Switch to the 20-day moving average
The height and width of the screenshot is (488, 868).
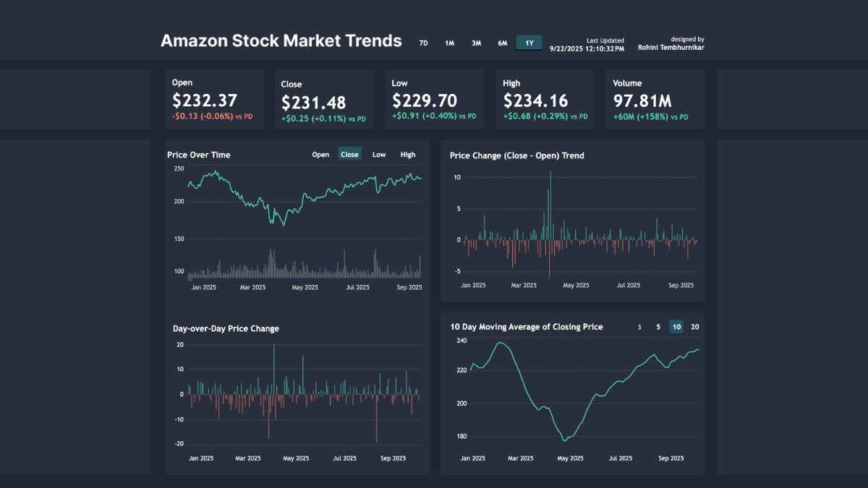(694, 327)
